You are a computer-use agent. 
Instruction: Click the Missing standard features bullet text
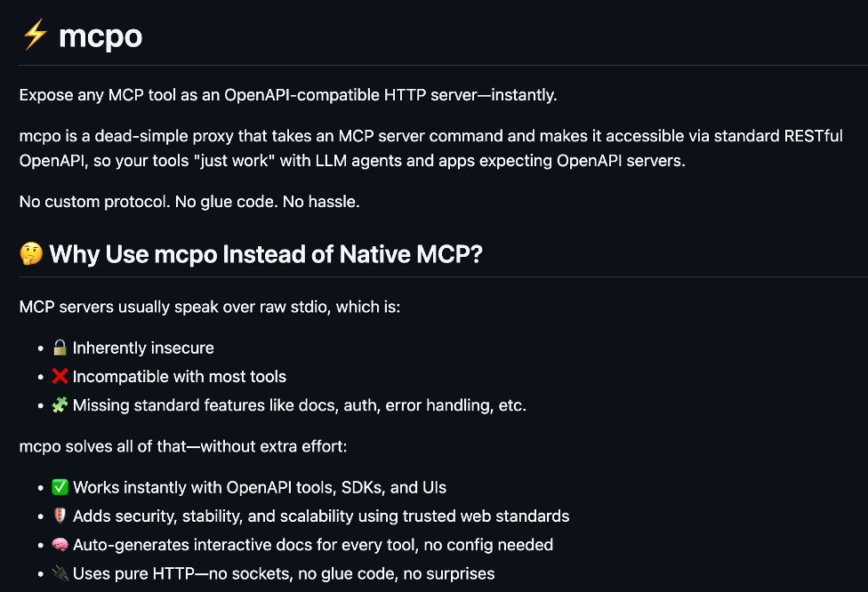point(300,405)
